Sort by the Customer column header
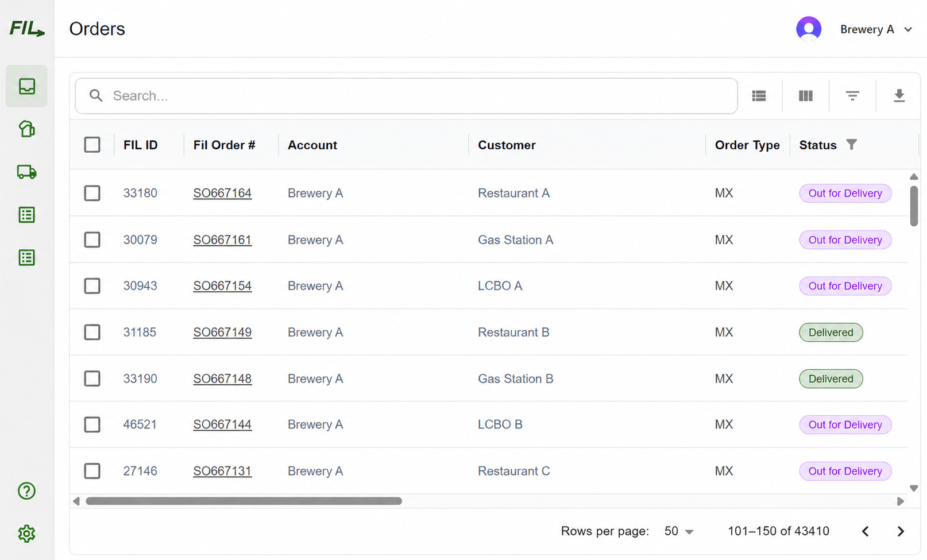Image resolution: width=927 pixels, height=560 pixels. pyautogui.click(x=507, y=145)
